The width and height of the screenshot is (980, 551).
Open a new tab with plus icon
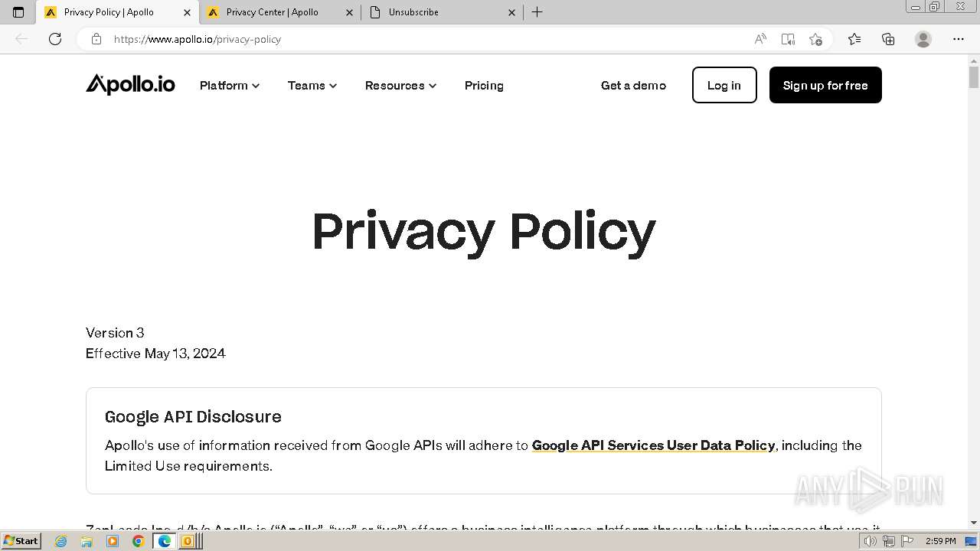pos(537,12)
